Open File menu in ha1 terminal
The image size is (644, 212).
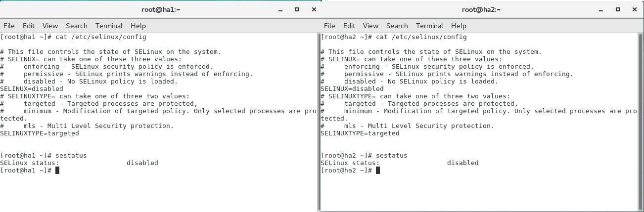coord(9,26)
